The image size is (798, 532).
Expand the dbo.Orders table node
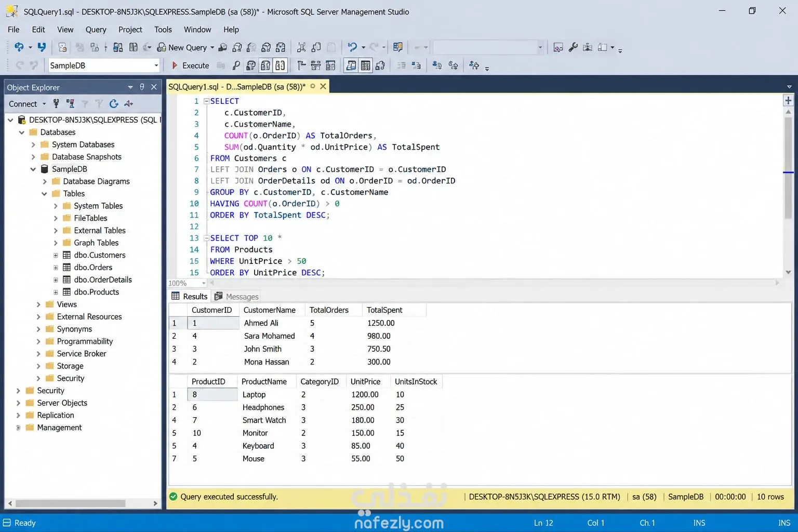[56, 268]
